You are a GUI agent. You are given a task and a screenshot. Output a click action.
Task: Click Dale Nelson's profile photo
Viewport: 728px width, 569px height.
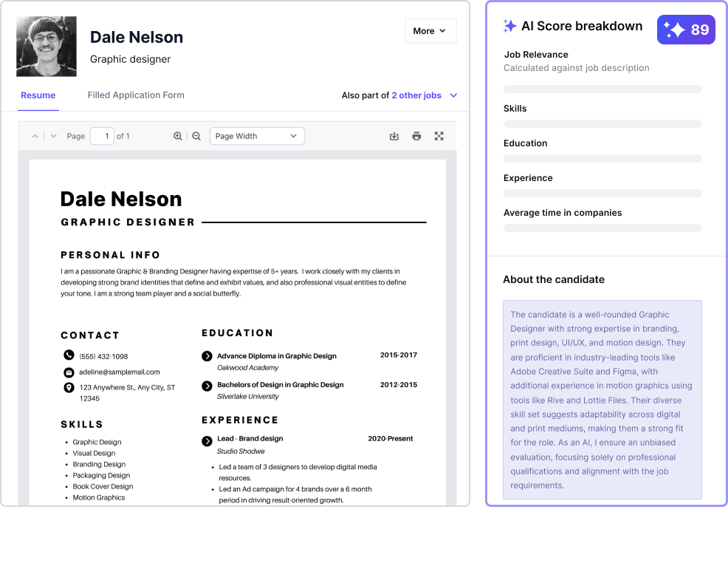pyautogui.click(x=47, y=47)
